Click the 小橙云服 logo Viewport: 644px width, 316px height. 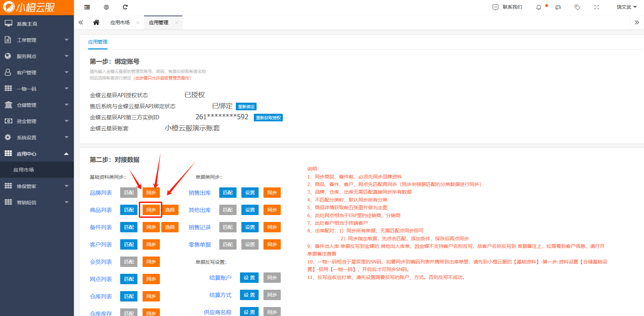(x=29, y=7)
